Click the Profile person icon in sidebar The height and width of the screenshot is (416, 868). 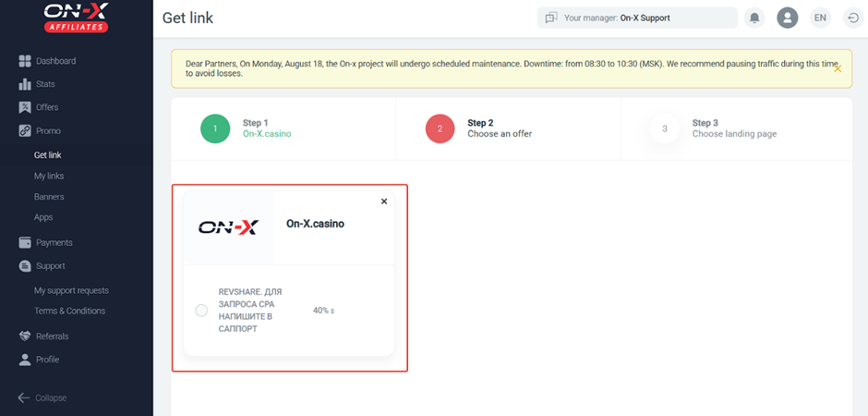coord(25,360)
